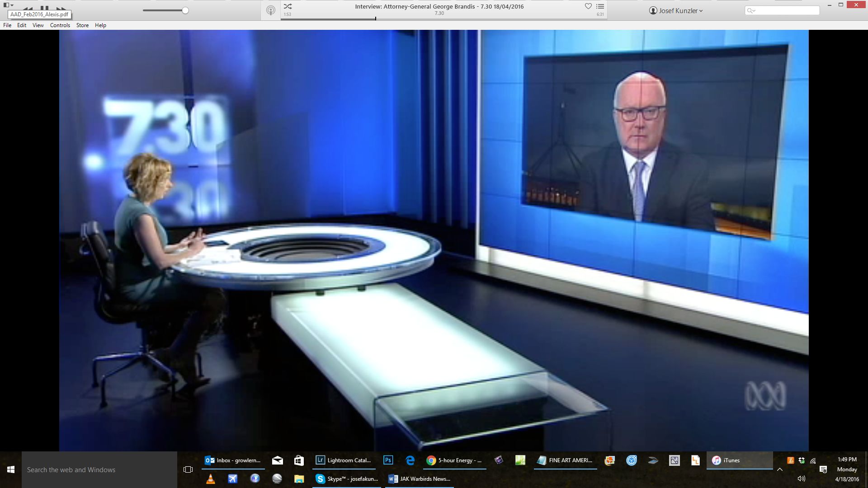Open Windows Task View
868x488 pixels.
pyautogui.click(x=188, y=470)
